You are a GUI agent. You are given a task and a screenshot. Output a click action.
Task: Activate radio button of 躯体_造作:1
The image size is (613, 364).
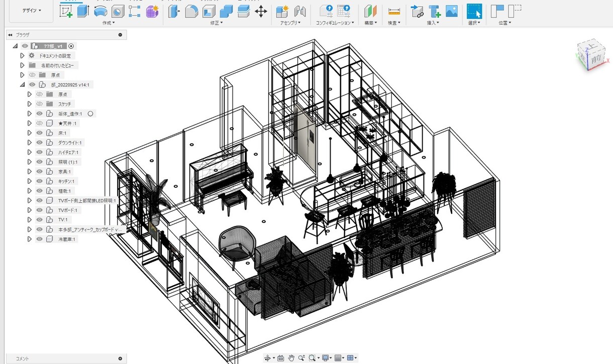90,113
